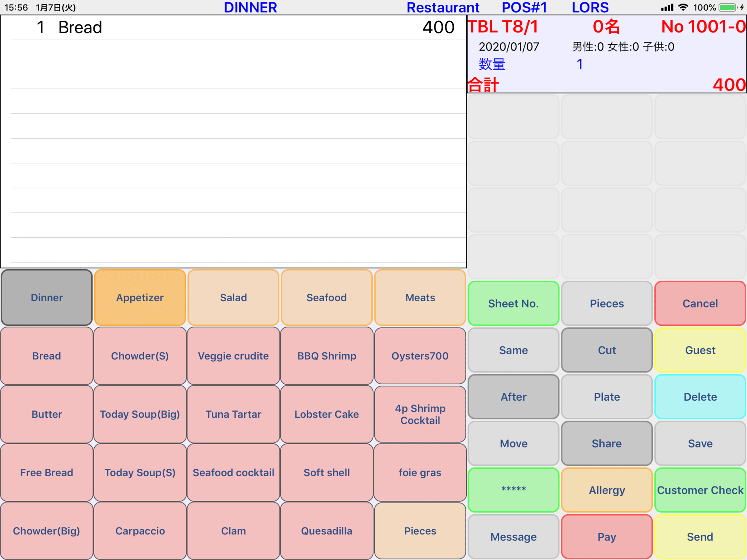Click the red Pay button

tap(607, 537)
